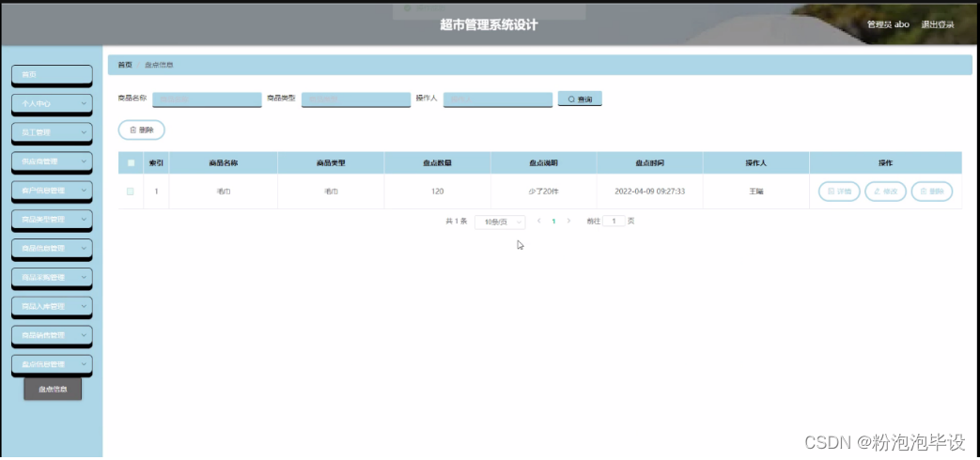Click the 索引 column header
This screenshot has height=460, width=980.
156,163
